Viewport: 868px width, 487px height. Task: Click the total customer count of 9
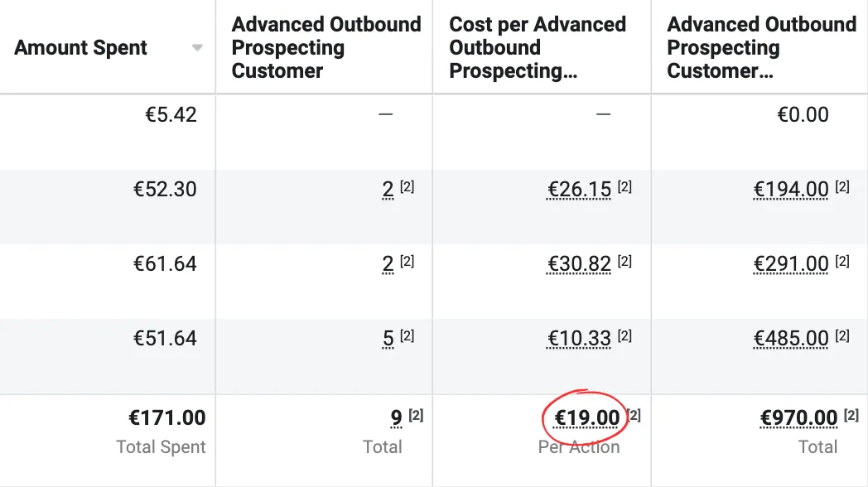pos(397,418)
